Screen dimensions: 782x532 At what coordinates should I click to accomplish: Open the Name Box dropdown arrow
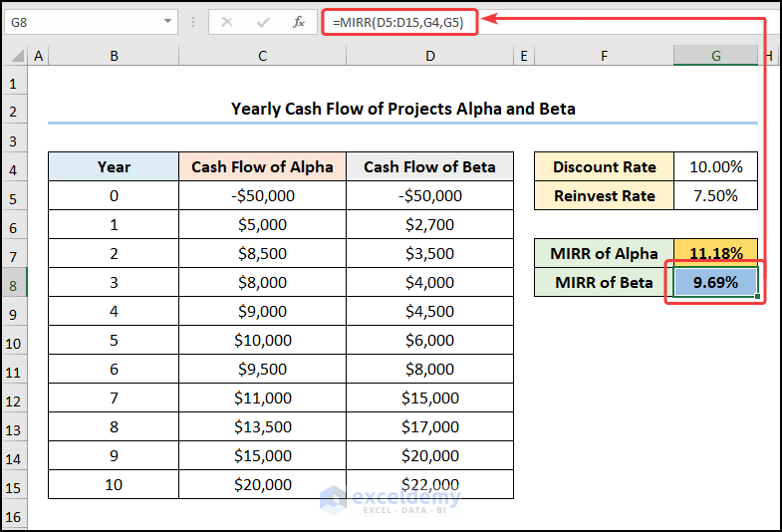point(167,21)
